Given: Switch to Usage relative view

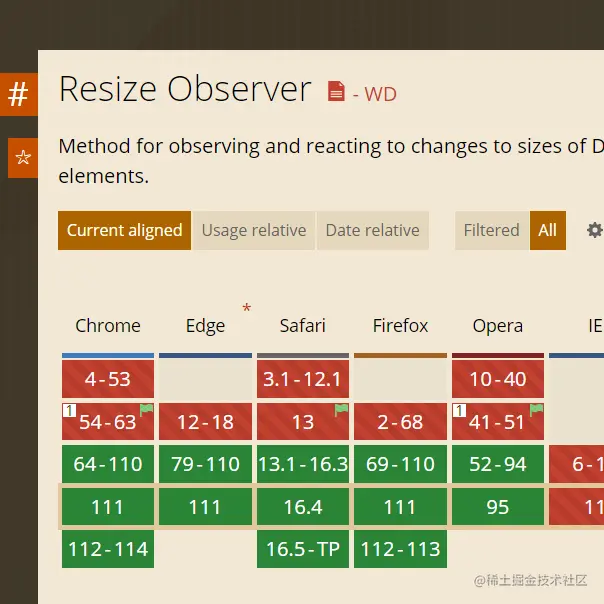Looking at the screenshot, I should click(x=254, y=230).
